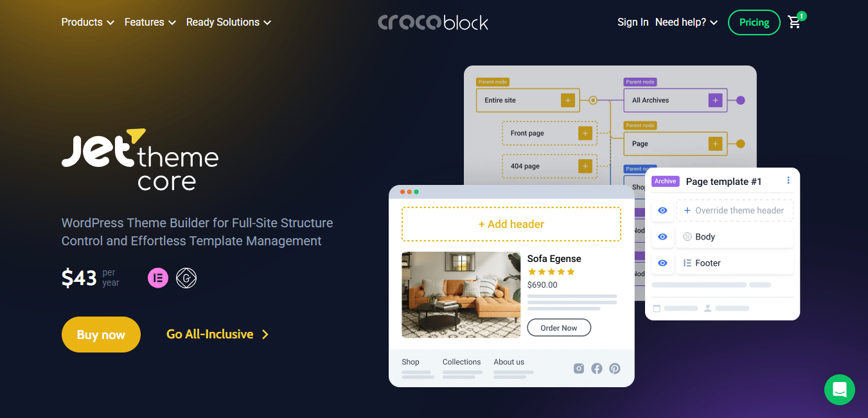The height and width of the screenshot is (418, 868).
Task: Click the plus icon on Page node
Action: pos(715,144)
